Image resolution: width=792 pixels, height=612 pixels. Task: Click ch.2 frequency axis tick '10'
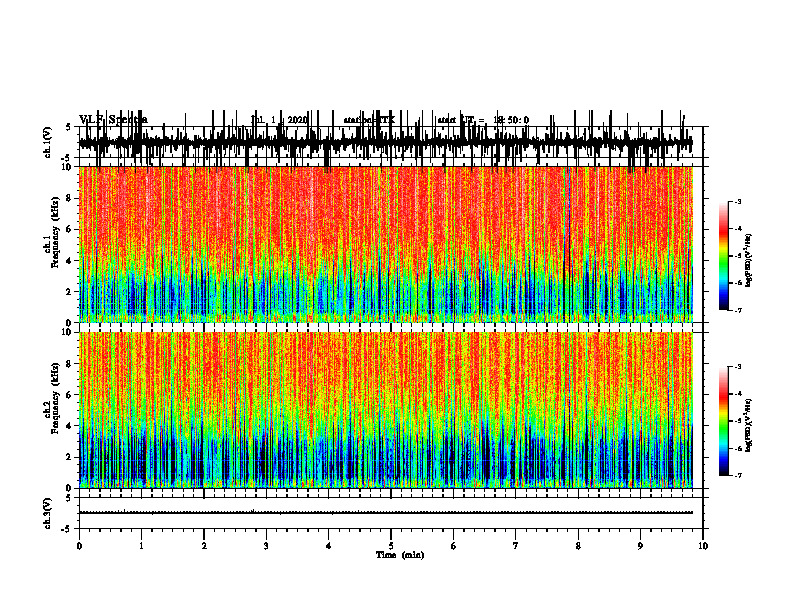point(67,332)
